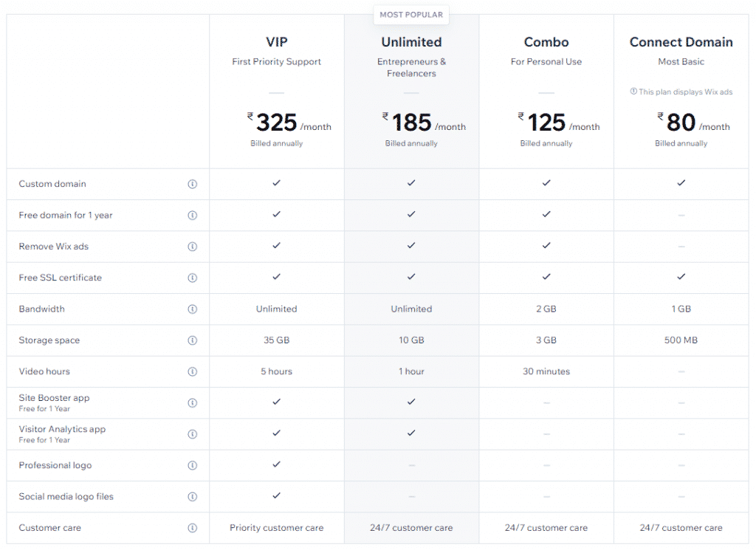756x553 pixels.
Task: Select the Unlimited plan heading
Action: pyautogui.click(x=411, y=42)
